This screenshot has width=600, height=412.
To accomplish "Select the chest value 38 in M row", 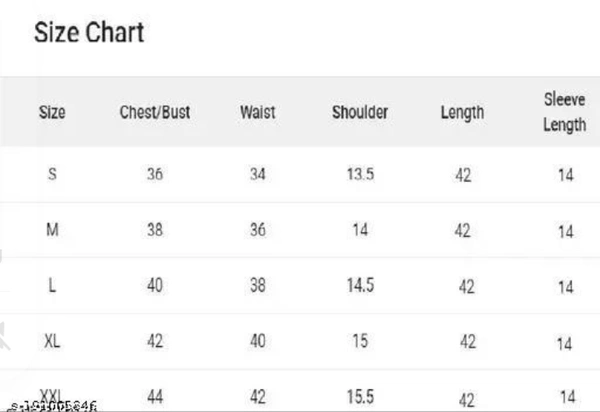I will [155, 230].
